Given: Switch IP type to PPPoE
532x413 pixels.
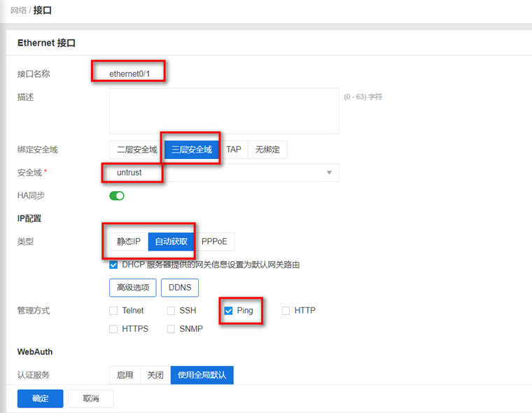Looking at the screenshot, I should [214, 241].
